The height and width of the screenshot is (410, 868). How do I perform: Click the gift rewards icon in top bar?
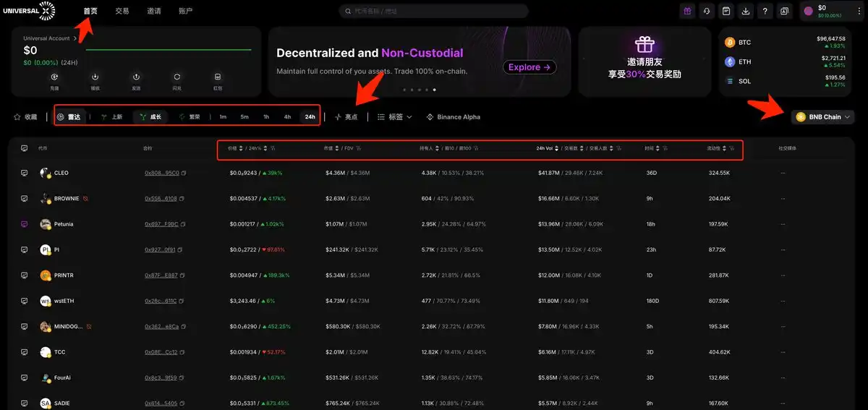coord(686,11)
